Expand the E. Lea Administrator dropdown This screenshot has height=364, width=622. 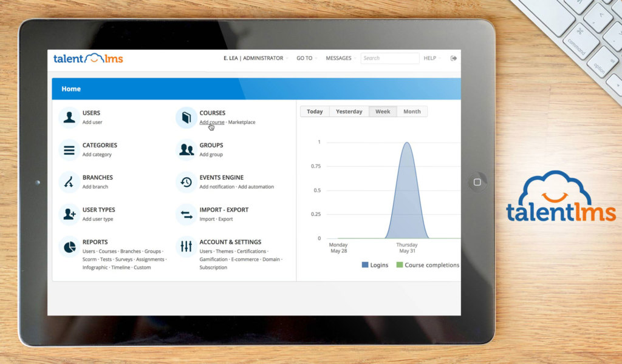point(255,58)
